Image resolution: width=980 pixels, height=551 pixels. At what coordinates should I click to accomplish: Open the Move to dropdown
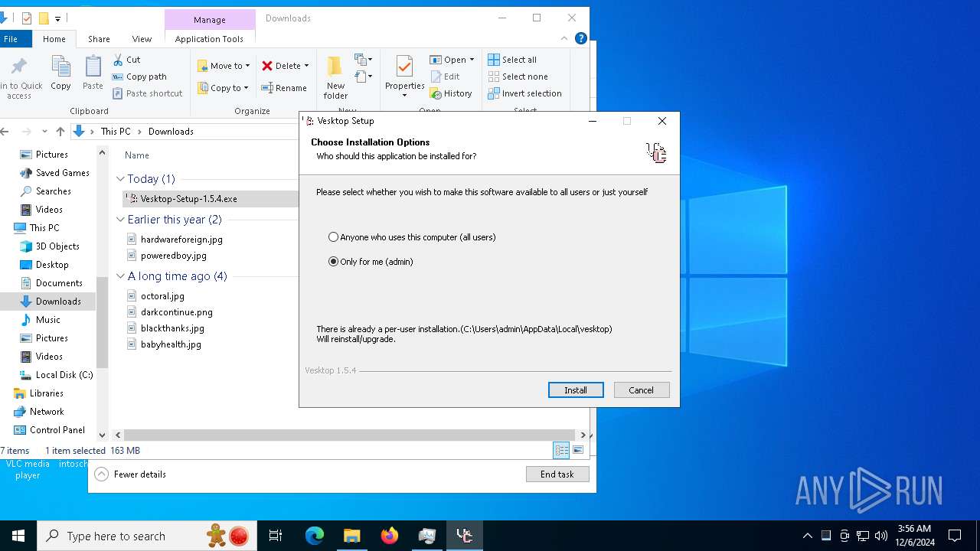click(224, 66)
